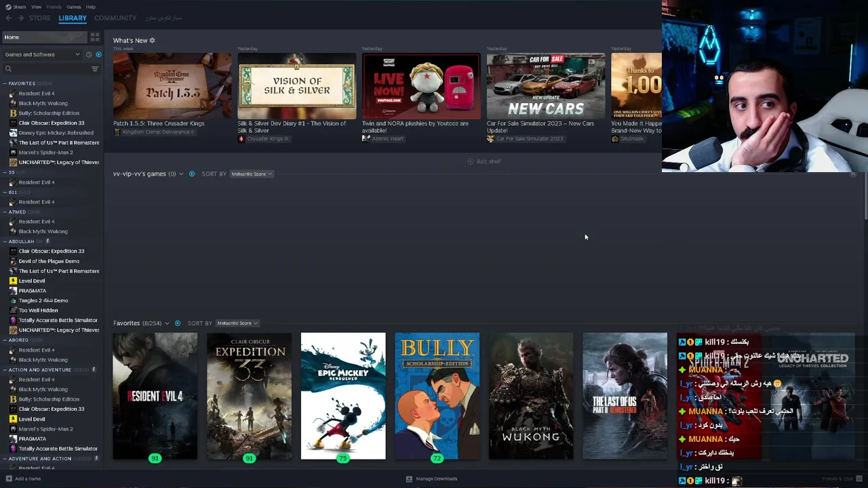Click the sidebar search magnifier icon
The height and width of the screenshot is (488, 868).
tap(8, 68)
